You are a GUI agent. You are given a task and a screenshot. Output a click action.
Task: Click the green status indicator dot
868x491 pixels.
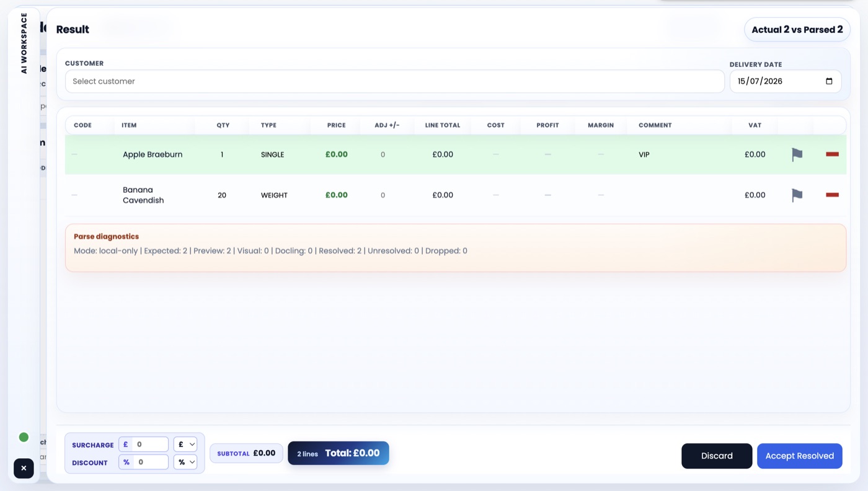click(x=24, y=437)
